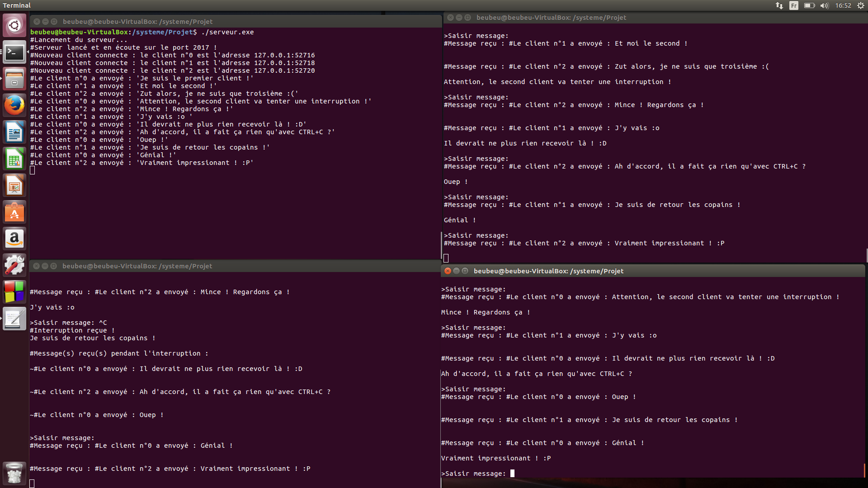Open the battery status indicator
Viewport: 868px width, 488px height.
coord(809,5)
